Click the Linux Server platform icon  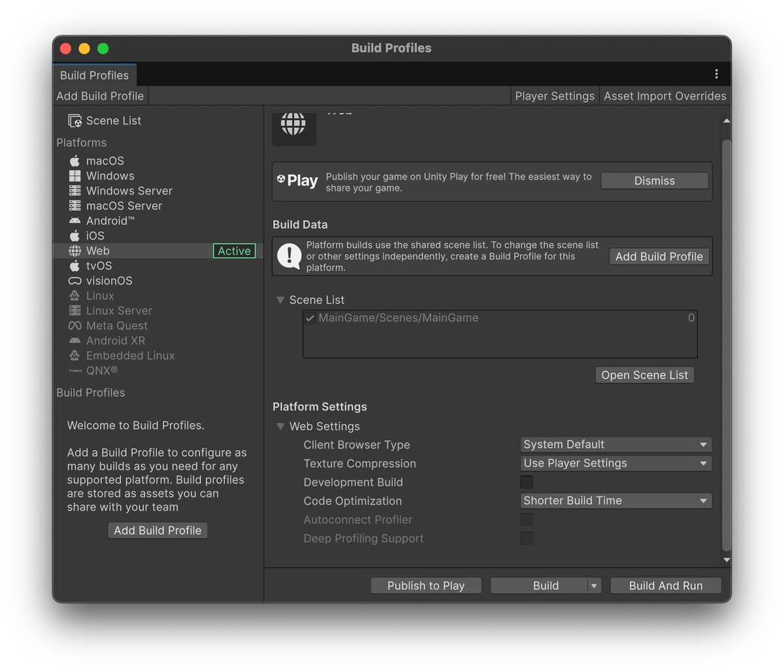pos(75,311)
